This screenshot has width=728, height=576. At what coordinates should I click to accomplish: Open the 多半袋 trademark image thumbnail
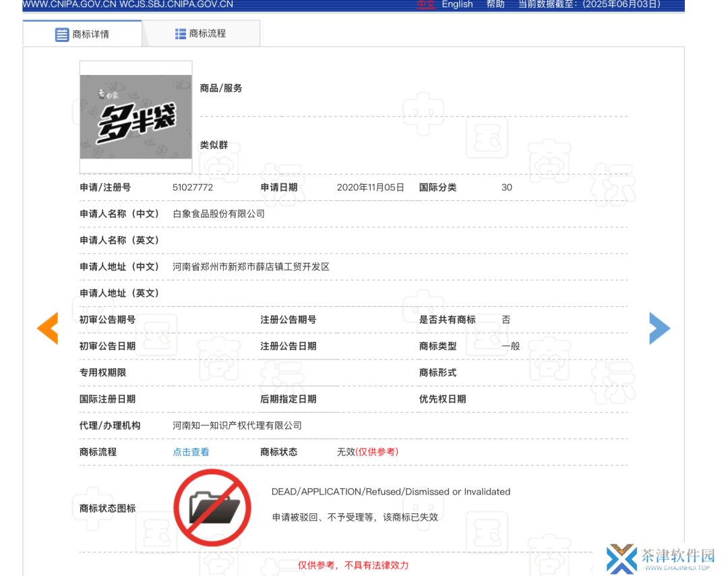[135, 117]
